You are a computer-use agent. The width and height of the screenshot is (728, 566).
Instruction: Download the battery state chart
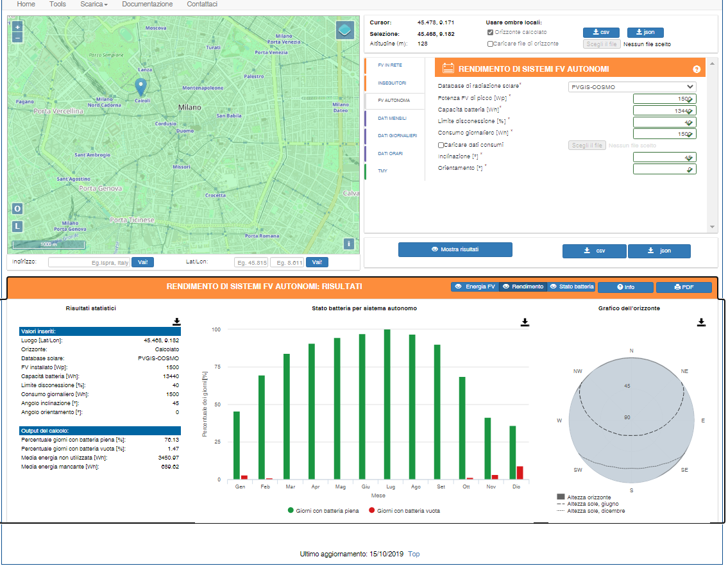[x=525, y=322]
